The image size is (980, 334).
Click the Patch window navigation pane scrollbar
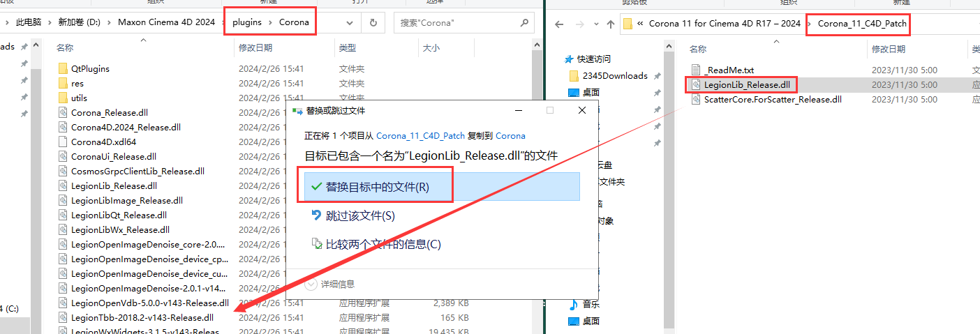click(670, 188)
